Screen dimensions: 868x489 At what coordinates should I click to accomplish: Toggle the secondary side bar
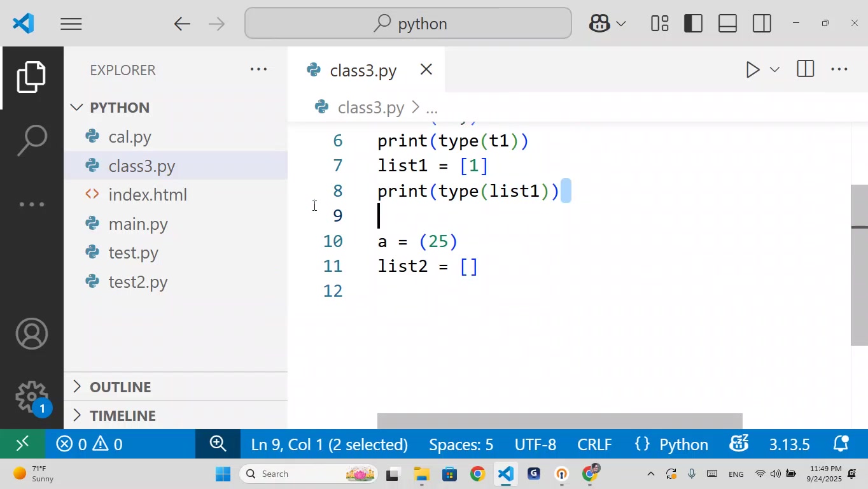click(762, 24)
